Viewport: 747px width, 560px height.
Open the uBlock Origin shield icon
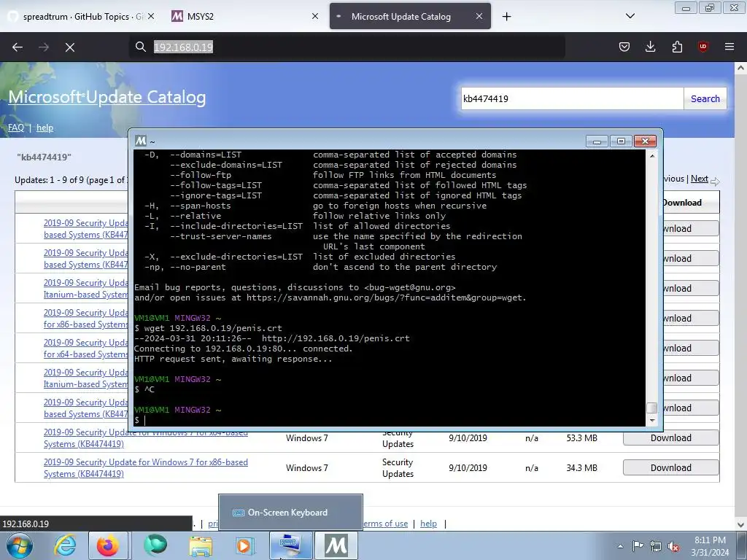(x=703, y=47)
